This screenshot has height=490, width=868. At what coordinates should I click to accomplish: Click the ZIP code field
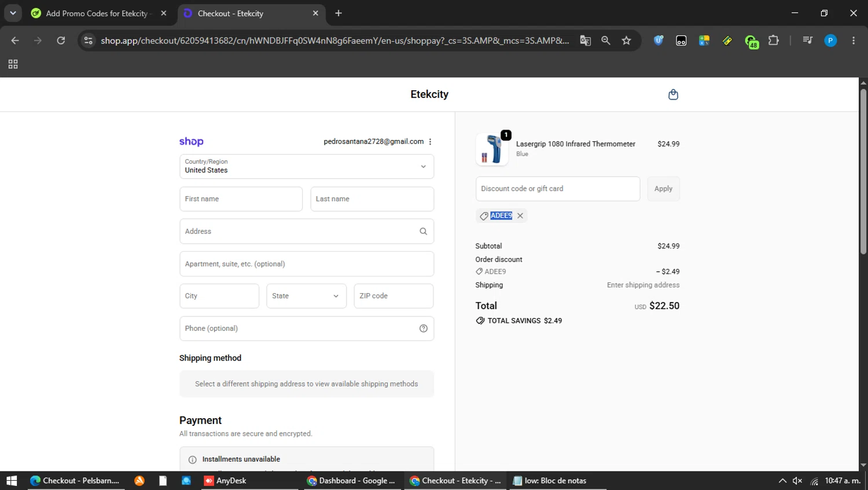pyautogui.click(x=393, y=296)
